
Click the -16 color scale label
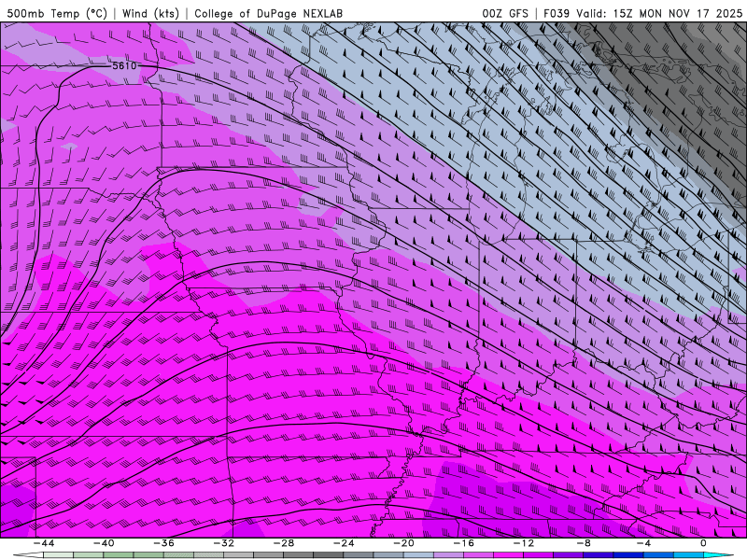(x=463, y=543)
